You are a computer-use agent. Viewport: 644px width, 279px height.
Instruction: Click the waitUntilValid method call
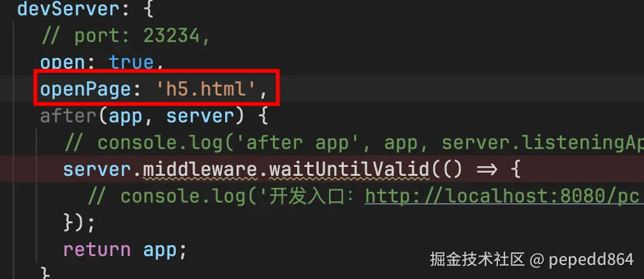click(x=349, y=170)
